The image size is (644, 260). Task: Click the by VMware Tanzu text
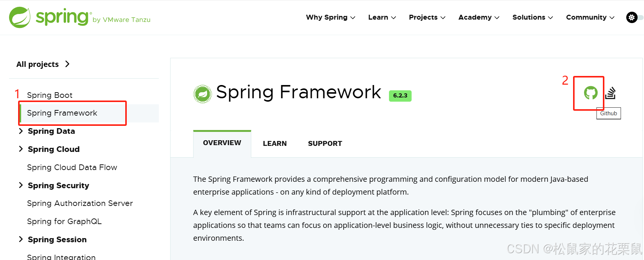121,20
